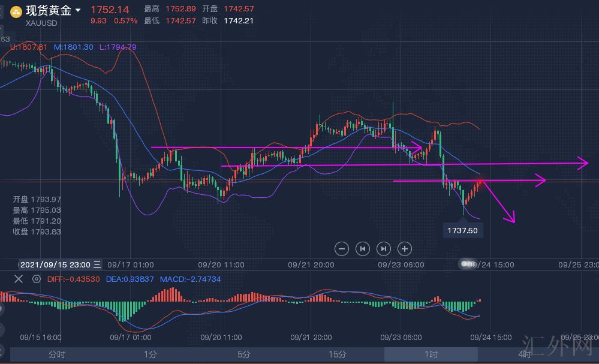
Task: Click the 1752.14 current price
Action: [110, 10]
